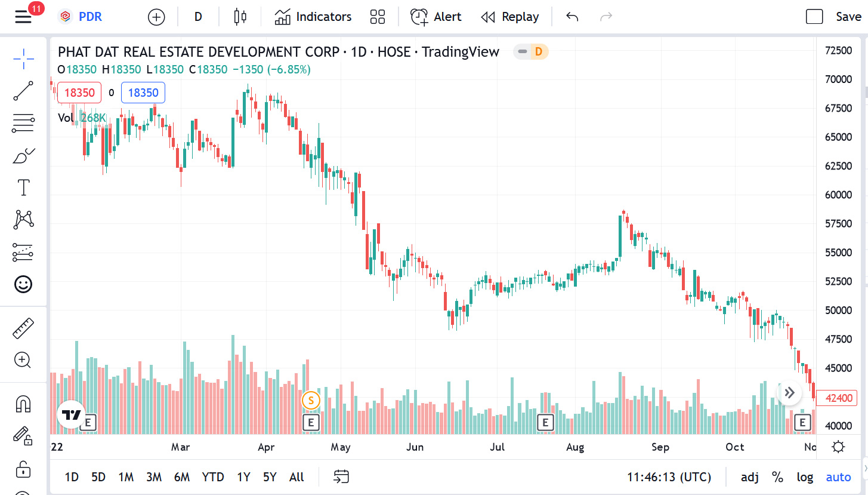The width and height of the screenshot is (868, 495).
Task: Select the brush drawing tool
Action: coord(23,156)
